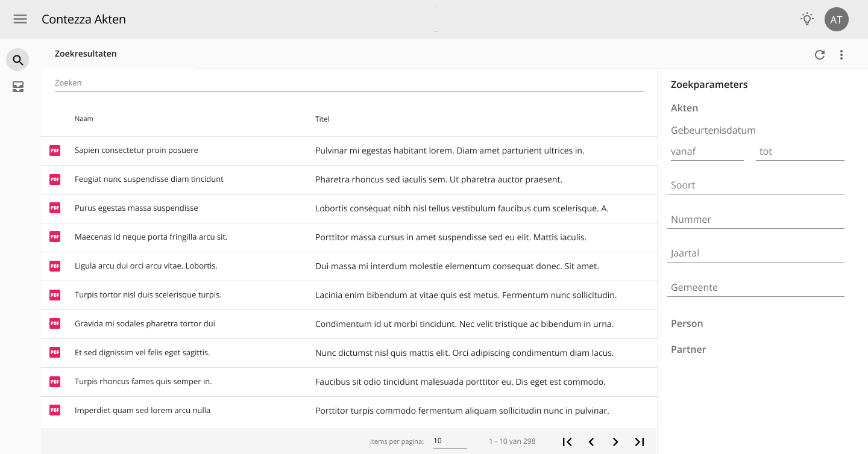Click PDF icon for Sapien consectetur proin posuere
This screenshot has height=454, width=868.
coord(55,151)
